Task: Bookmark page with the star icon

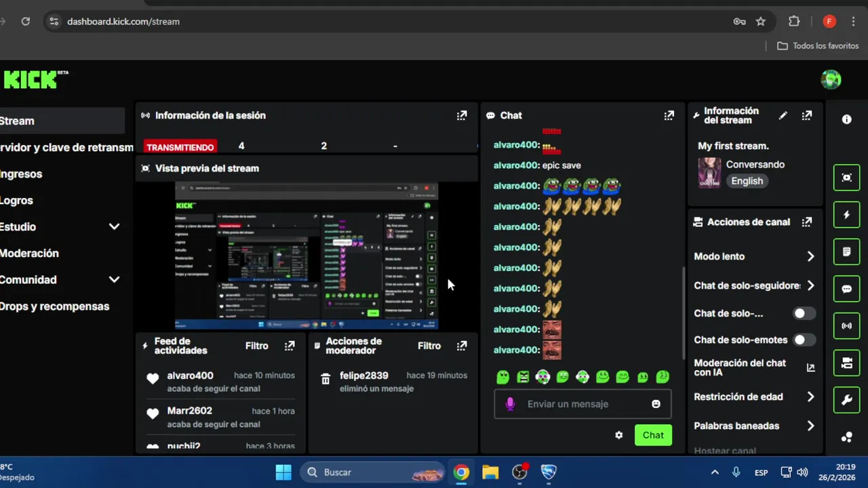Action: point(761,22)
